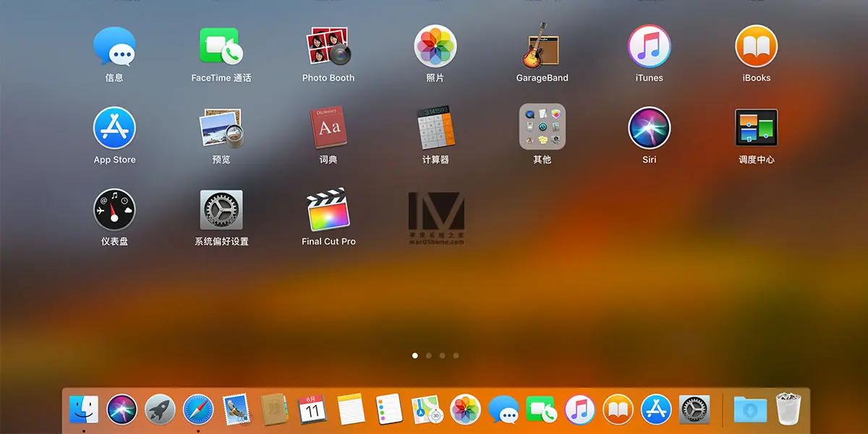Open Maps from the Dock

click(427, 409)
